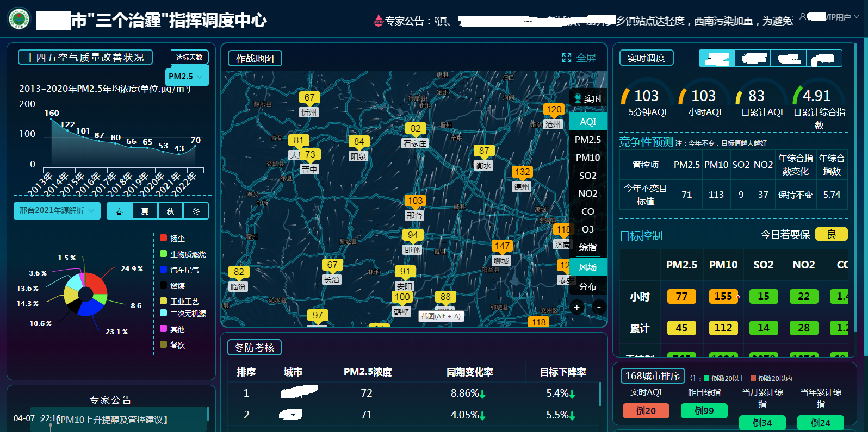Click the expert announcement icon in header
This screenshot has height=432, width=868.
[x=378, y=21]
